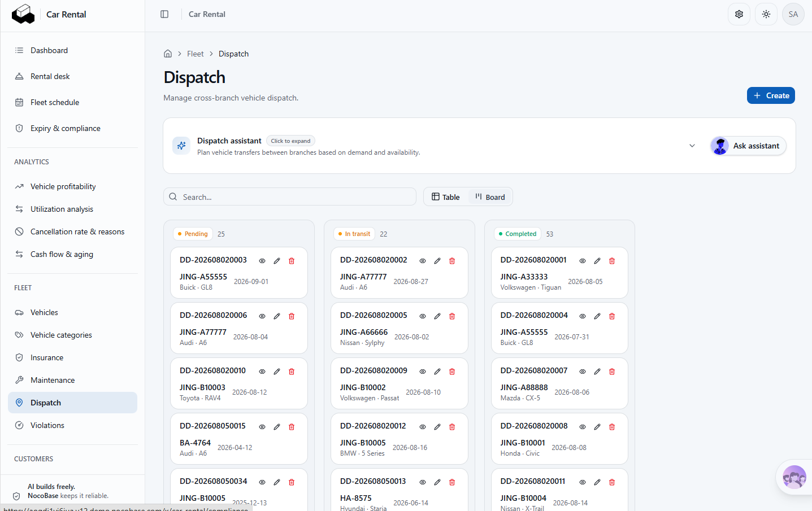Focus the dispatch Search field
Viewport: 812px width, 511px height.
(290, 196)
